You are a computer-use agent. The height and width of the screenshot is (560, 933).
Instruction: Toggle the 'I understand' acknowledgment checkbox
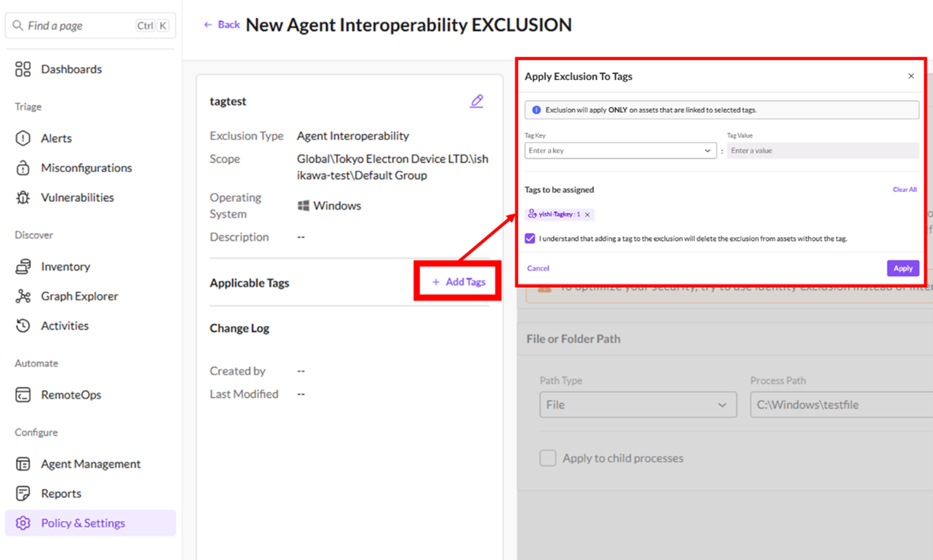[531, 238]
